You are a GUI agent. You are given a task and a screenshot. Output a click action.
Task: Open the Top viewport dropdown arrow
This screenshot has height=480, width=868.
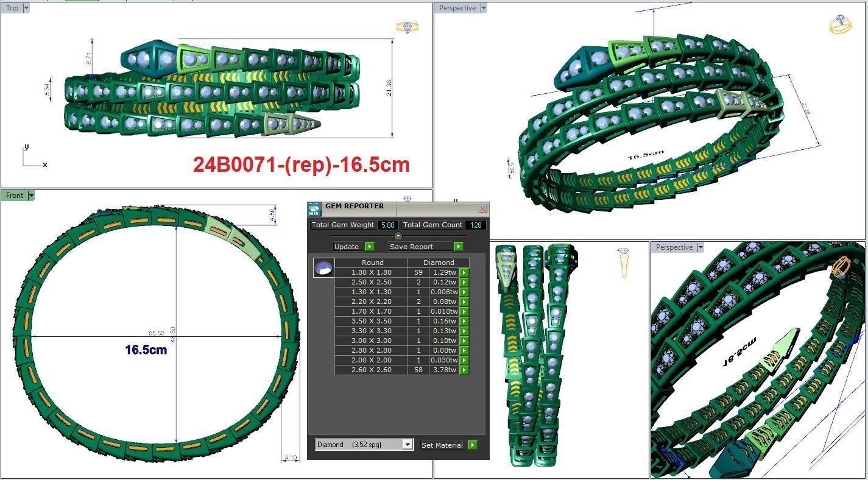pyautogui.click(x=26, y=8)
